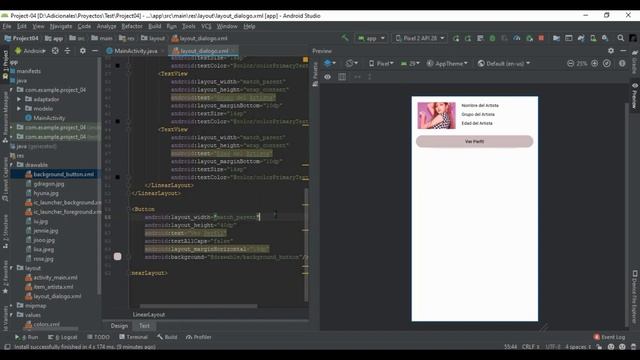Click the Search Everywhere magnifier icon
Viewport: 640px width, 360px height.
coord(620,38)
